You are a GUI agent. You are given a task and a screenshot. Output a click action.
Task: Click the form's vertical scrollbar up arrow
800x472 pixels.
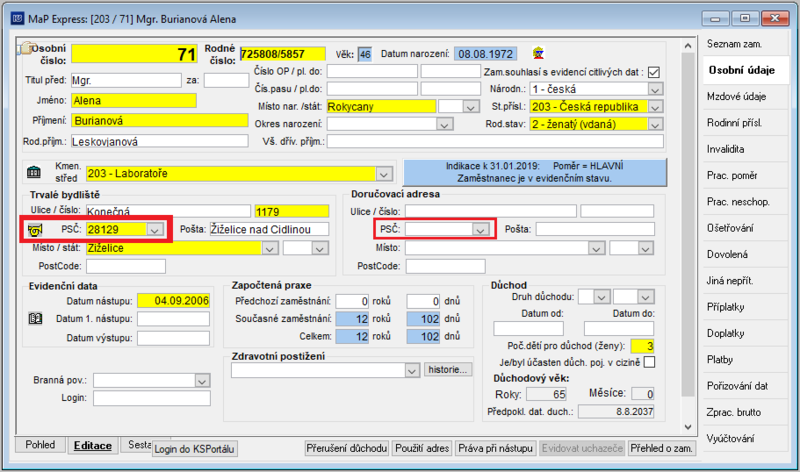click(688, 46)
